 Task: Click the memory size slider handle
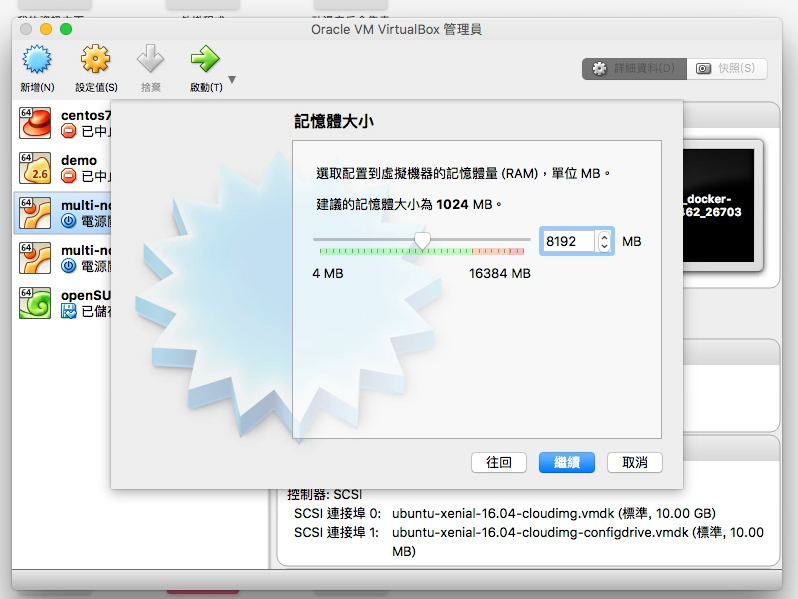pyautogui.click(x=422, y=241)
